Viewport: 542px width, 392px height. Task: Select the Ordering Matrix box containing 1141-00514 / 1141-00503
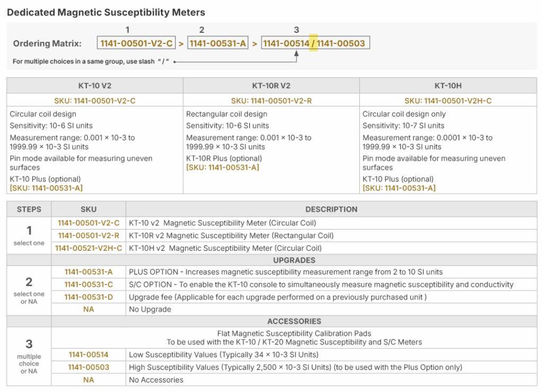[315, 43]
